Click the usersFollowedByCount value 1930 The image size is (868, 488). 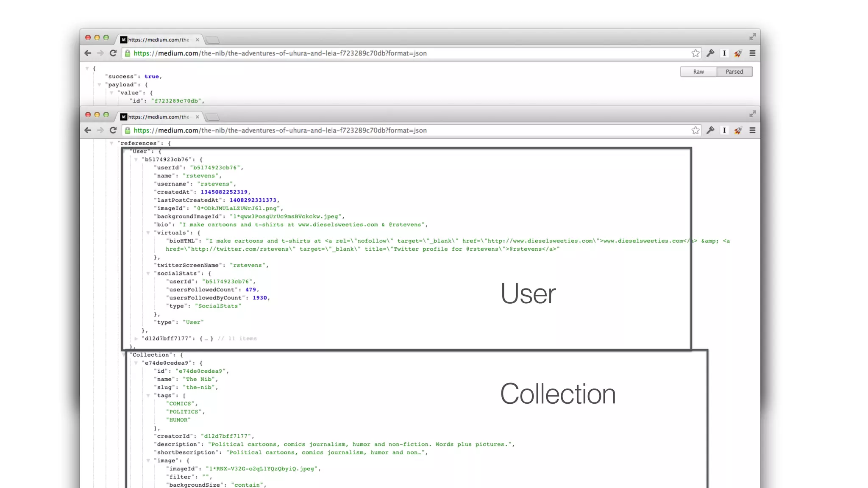260,298
